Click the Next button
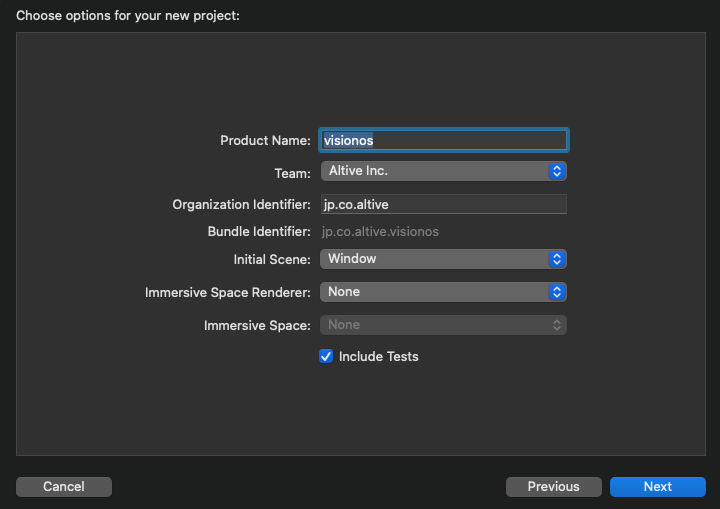This screenshot has height=509, width=720. (x=658, y=486)
